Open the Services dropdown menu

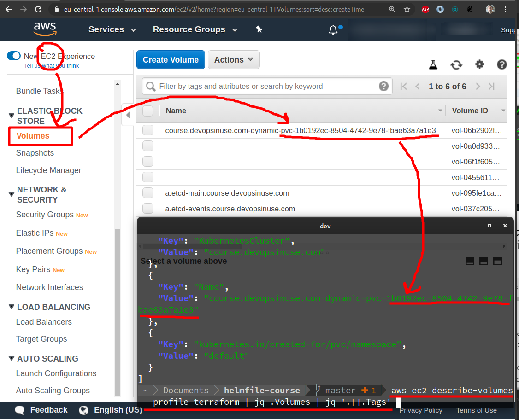[x=112, y=29]
